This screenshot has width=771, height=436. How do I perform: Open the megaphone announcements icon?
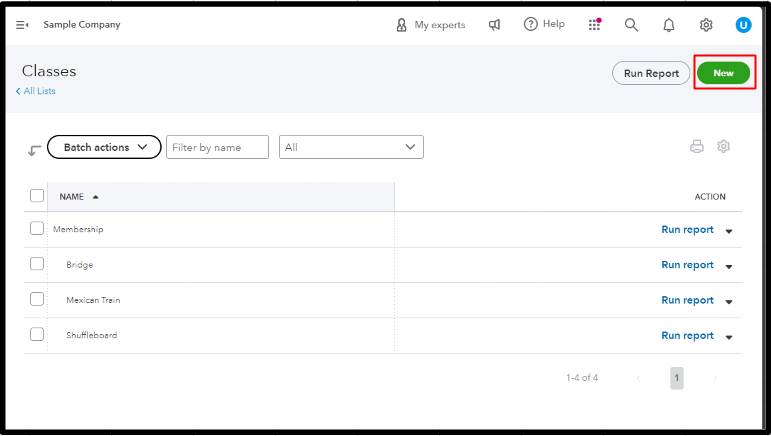(494, 25)
